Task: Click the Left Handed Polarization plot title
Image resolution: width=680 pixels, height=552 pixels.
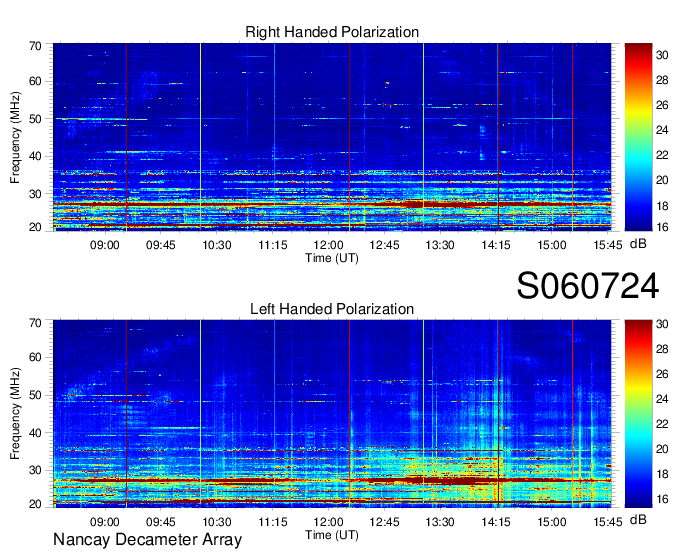Action: [332, 309]
